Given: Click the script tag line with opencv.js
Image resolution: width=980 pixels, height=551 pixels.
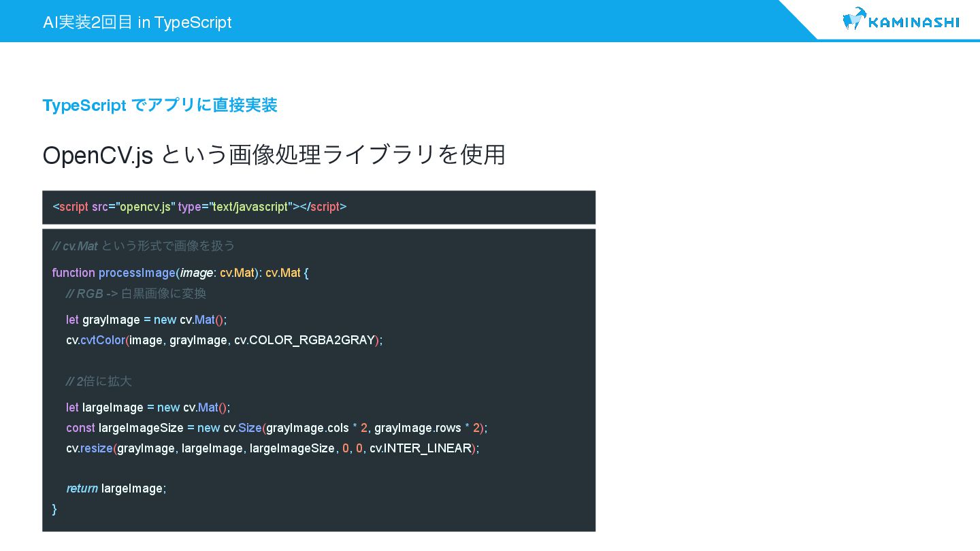Looking at the screenshot, I should 199,207.
